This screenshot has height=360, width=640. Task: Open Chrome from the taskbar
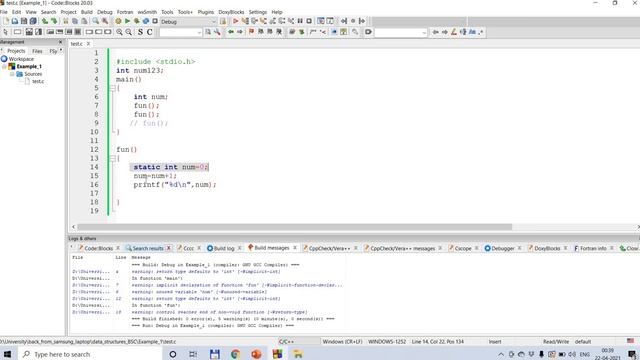click(x=235, y=354)
